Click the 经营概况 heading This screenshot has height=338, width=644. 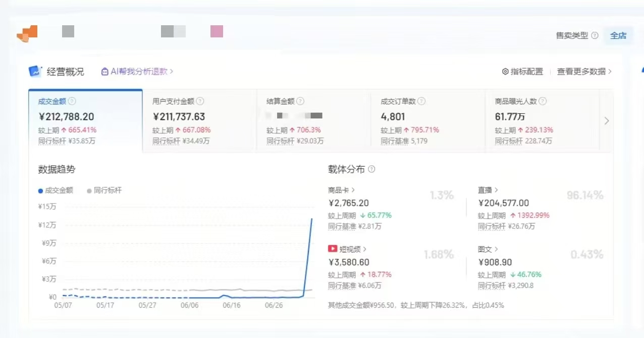(66, 71)
